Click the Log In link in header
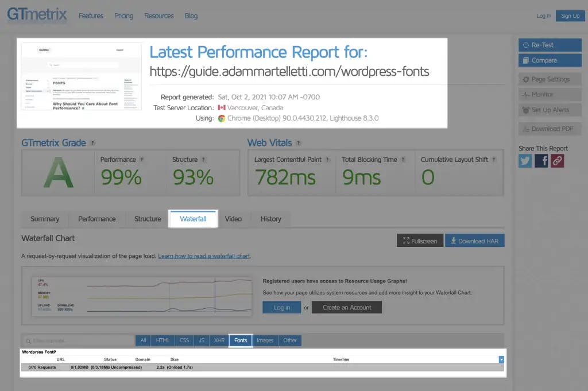588x391 pixels. click(x=543, y=16)
